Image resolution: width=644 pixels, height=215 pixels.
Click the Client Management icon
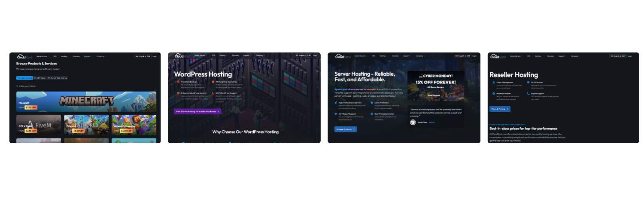click(494, 82)
